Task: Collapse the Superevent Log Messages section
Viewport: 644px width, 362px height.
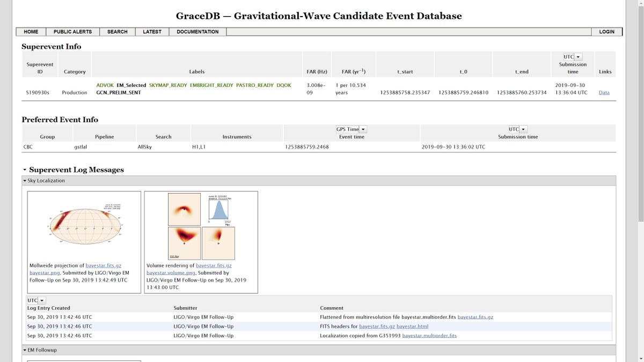Action: (x=25, y=170)
